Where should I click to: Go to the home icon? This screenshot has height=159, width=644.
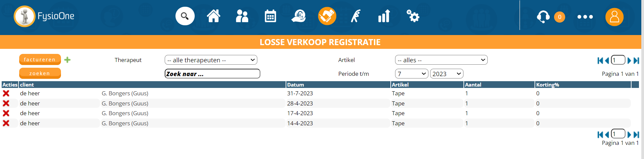pyautogui.click(x=214, y=16)
